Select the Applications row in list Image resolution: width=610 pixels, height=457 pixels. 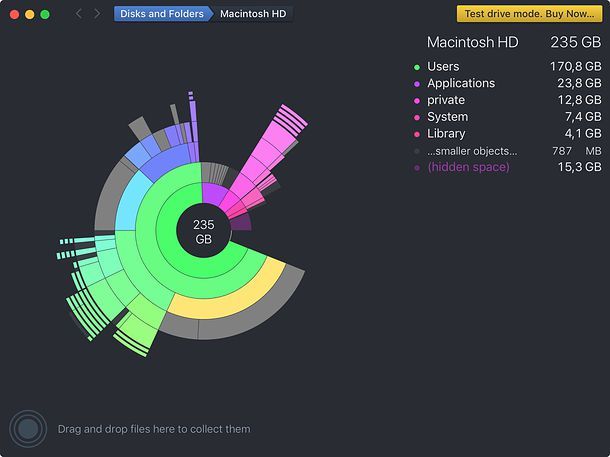pos(507,83)
